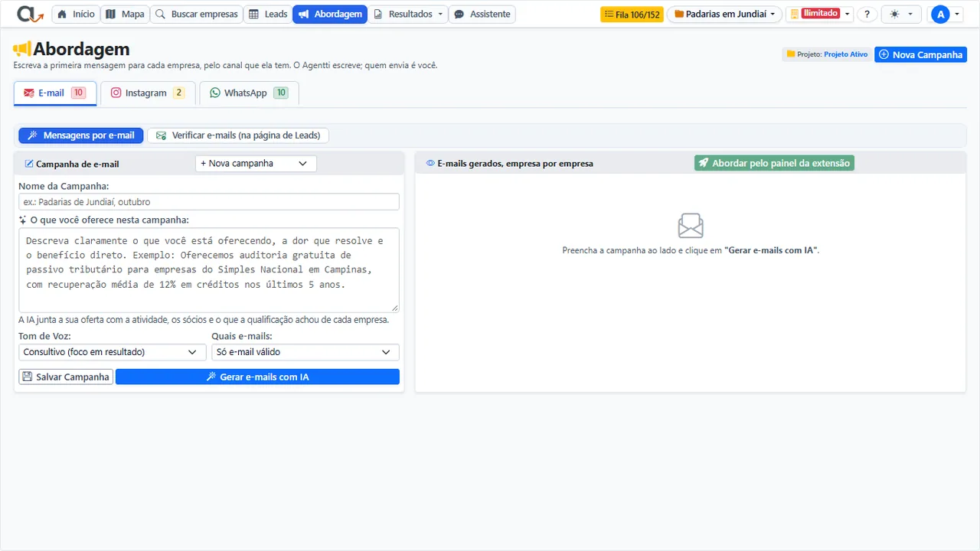Click the Instagram logo icon
Image resolution: width=980 pixels, height=551 pixels.
click(116, 93)
